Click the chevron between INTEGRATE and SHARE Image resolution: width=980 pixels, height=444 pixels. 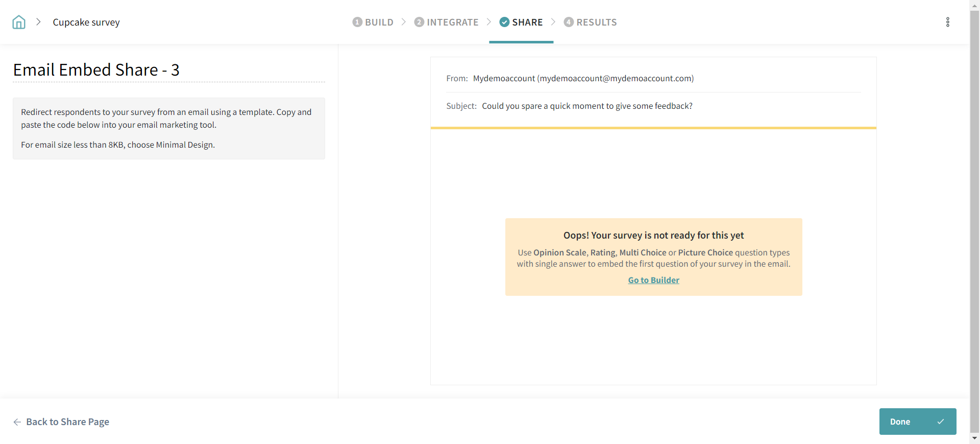tap(489, 22)
